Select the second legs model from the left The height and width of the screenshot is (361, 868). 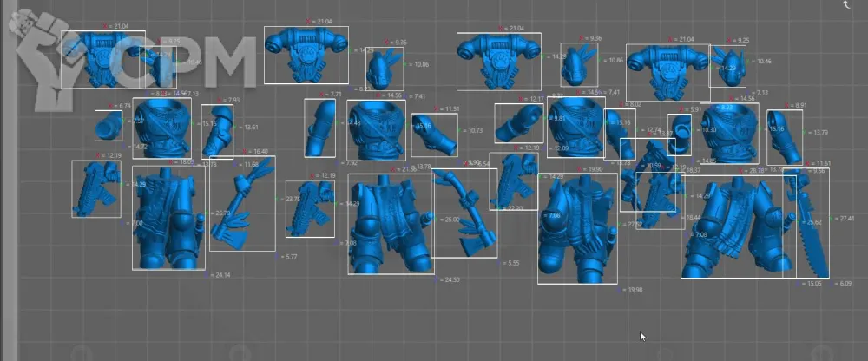pyautogui.click(x=390, y=224)
